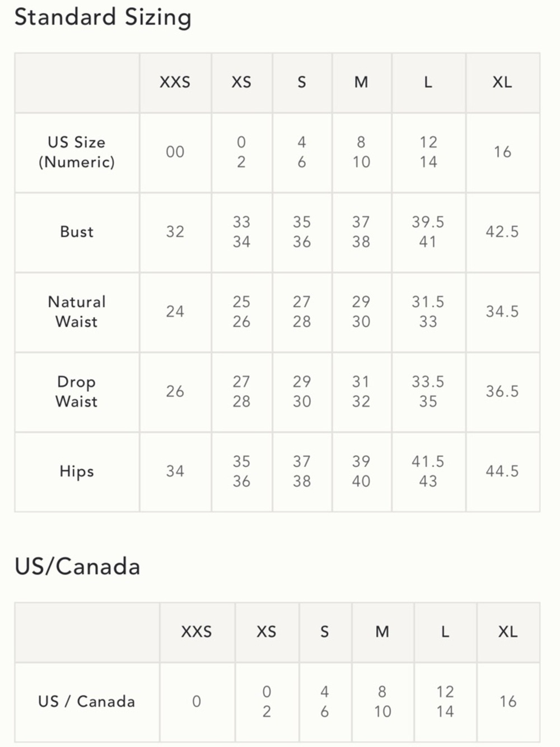Select the 37 38 hips cell for S

pyautogui.click(x=302, y=471)
